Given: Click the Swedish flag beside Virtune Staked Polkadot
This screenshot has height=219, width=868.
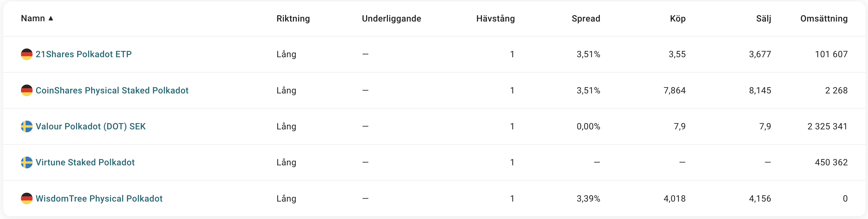Looking at the screenshot, I should (x=27, y=163).
